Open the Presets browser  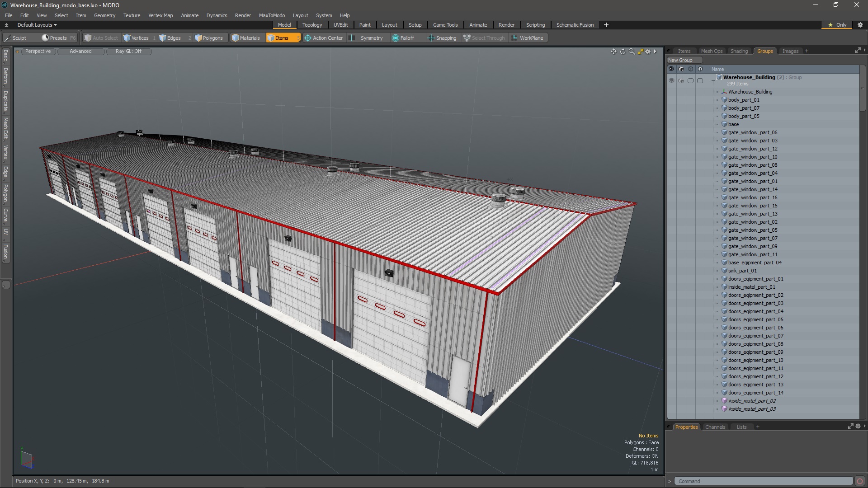pos(54,38)
